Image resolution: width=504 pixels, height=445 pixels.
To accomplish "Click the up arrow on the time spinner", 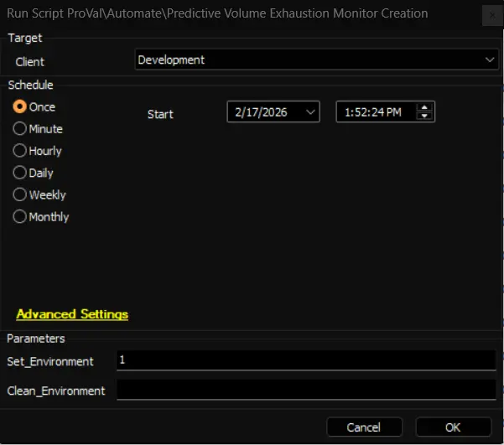I will 424,107.
